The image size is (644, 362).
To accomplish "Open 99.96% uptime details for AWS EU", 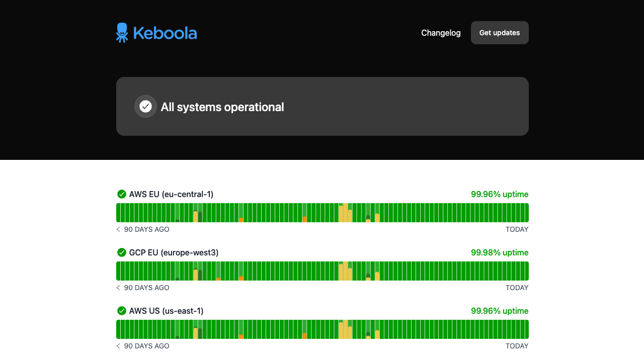I will (x=500, y=194).
